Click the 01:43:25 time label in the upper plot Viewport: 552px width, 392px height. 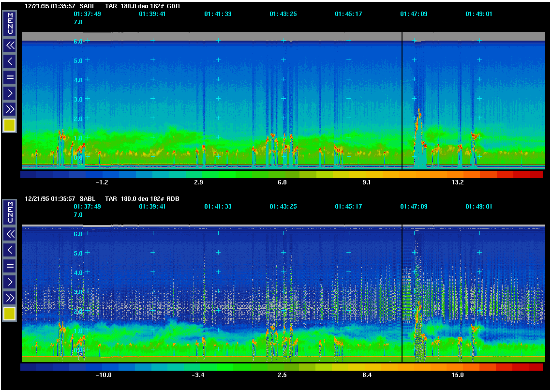pos(283,14)
